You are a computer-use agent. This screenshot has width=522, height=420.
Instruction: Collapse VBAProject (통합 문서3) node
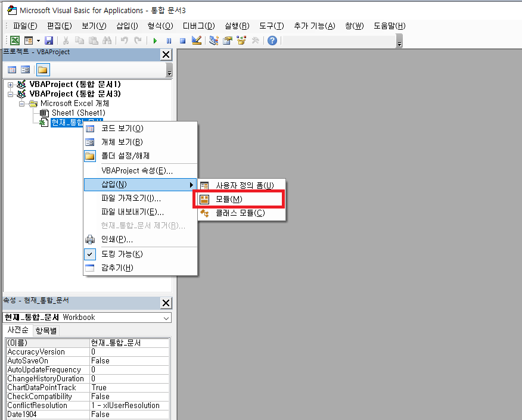click(x=10, y=94)
